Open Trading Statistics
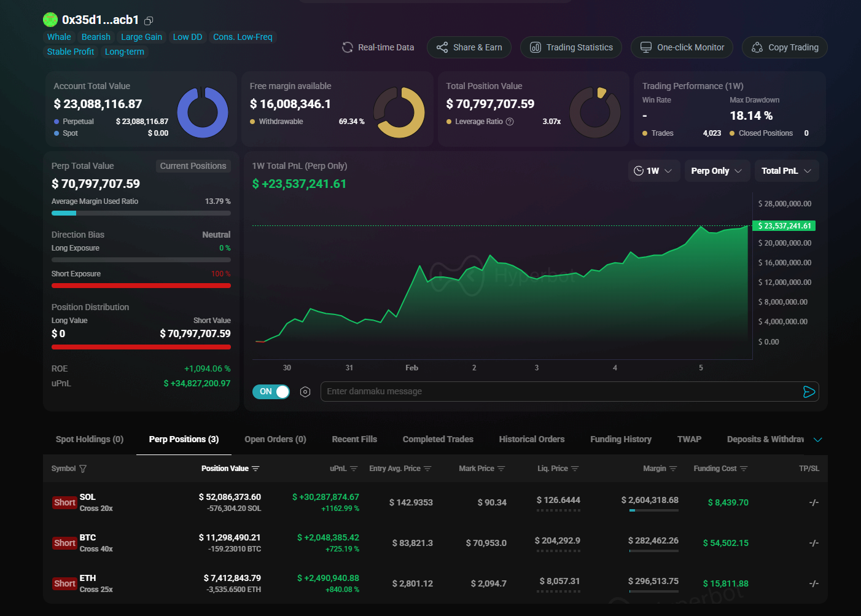The width and height of the screenshot is (861, 616). pos(571,47)
